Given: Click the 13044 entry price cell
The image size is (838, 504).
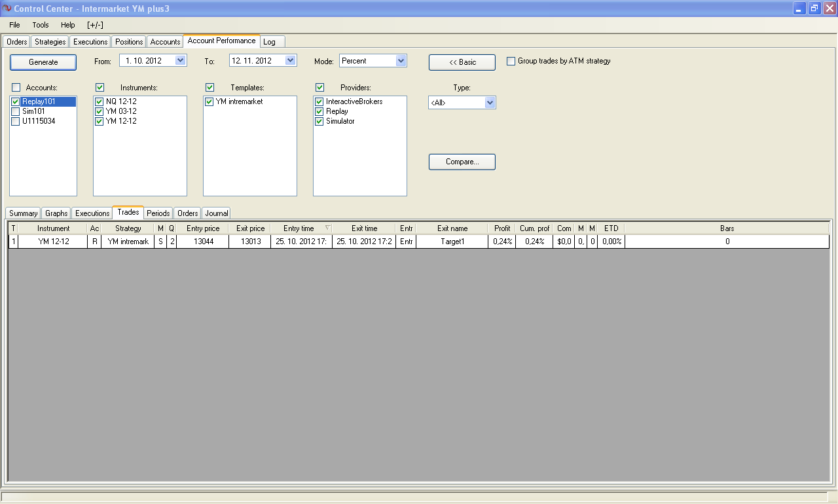Looking at the screenshot, I should (203, 242).
